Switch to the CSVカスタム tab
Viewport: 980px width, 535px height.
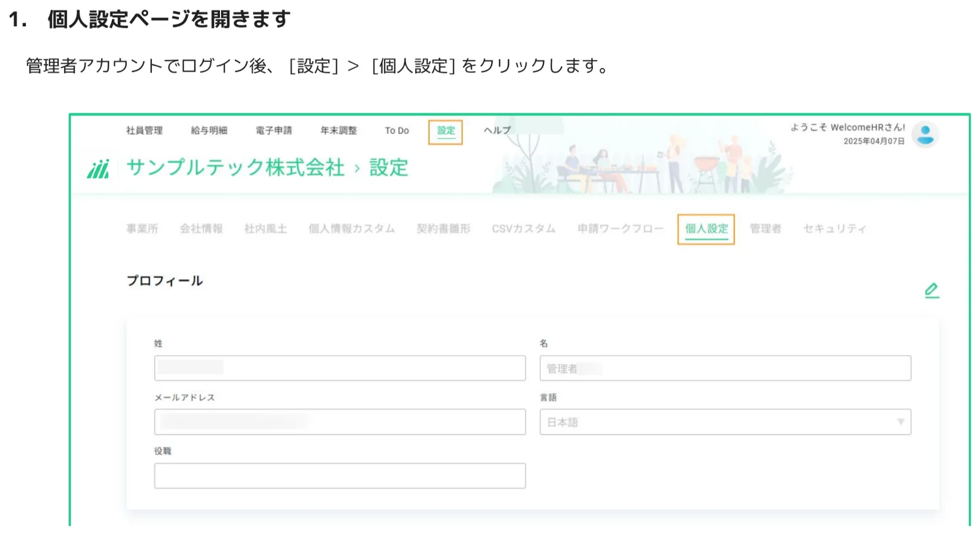tap(524, 228)
